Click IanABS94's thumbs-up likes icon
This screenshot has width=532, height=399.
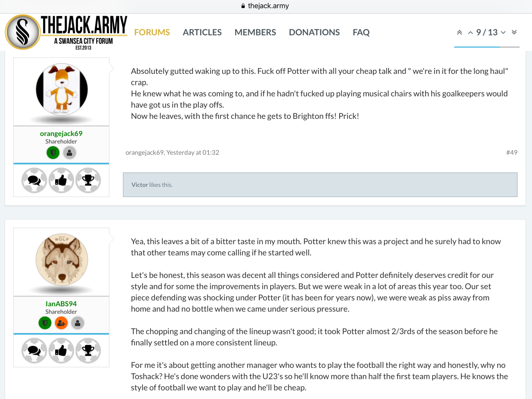(61, 351)
